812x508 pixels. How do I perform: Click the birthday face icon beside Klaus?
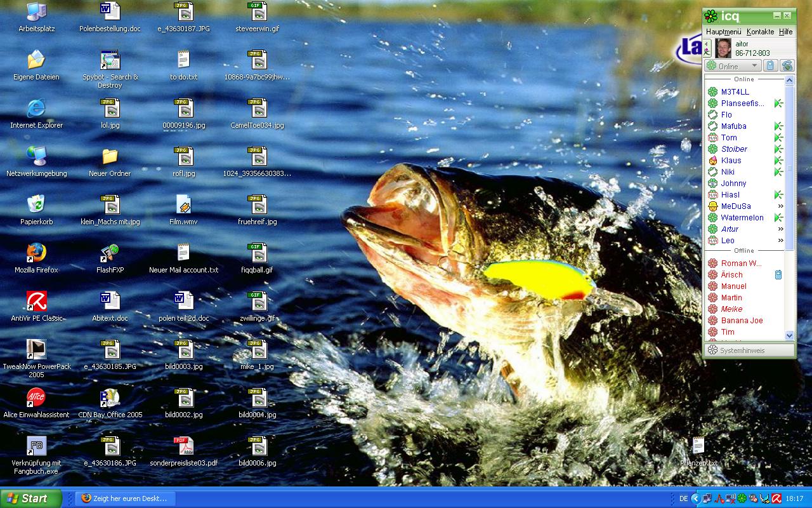[x=712, y=161]
